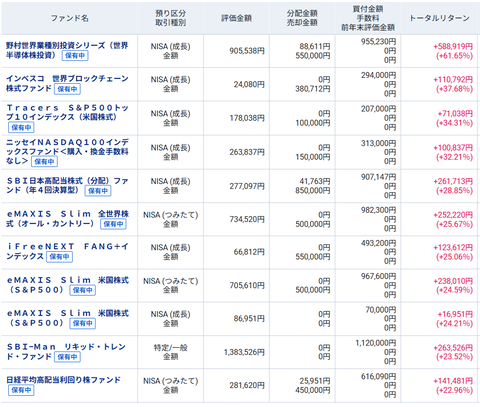Click the 850,000円 sale amount
Screen dimensions: 480x407
click(x=313, y=191)
